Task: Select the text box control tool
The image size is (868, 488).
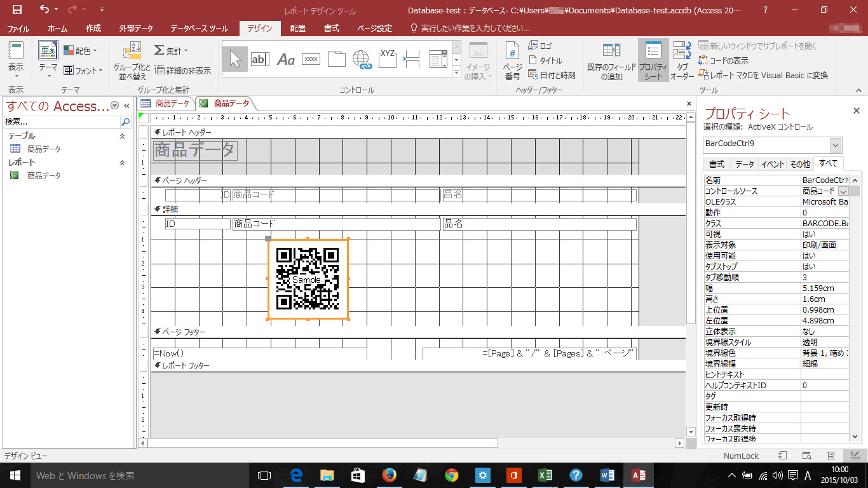Action: (x=260, y=59)
